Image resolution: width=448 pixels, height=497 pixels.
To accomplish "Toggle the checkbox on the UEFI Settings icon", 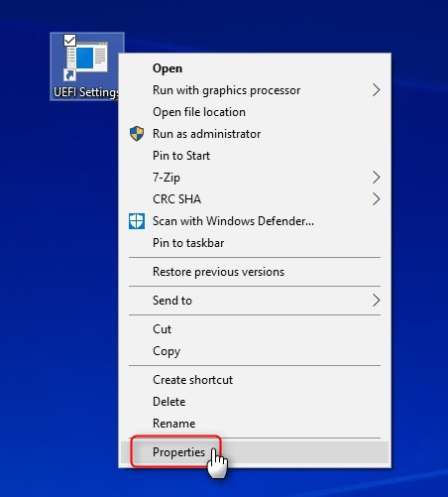I will pos(69,41).
